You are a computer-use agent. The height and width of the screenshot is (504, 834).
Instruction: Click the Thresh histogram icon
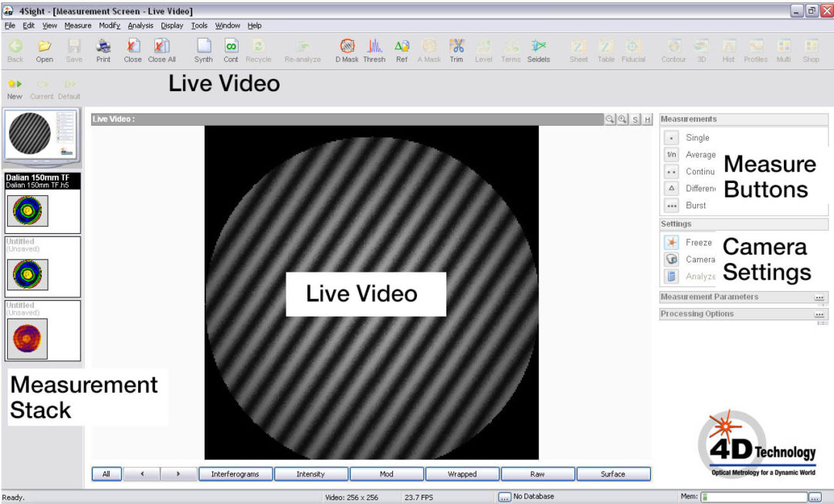pyautogui.click(x=374, y=48)
